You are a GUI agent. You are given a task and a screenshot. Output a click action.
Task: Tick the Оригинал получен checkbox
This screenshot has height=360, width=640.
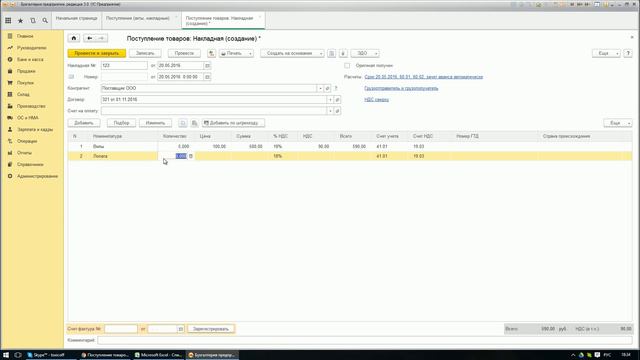click(x=347, y=66)
